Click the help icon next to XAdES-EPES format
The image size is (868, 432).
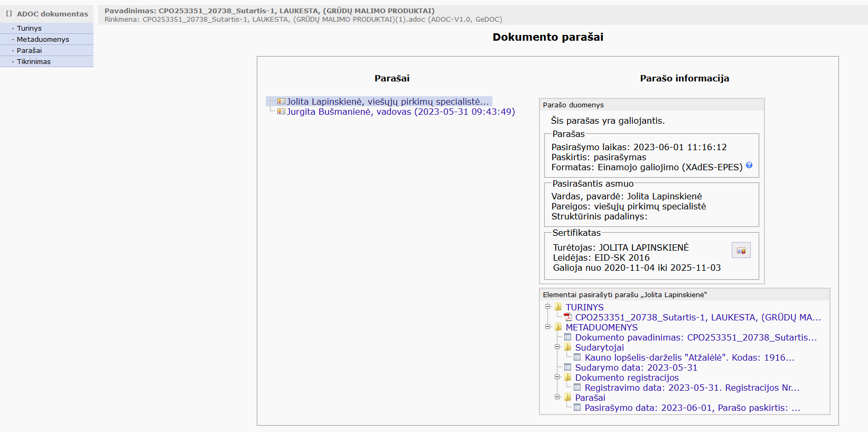click(749, 166)
